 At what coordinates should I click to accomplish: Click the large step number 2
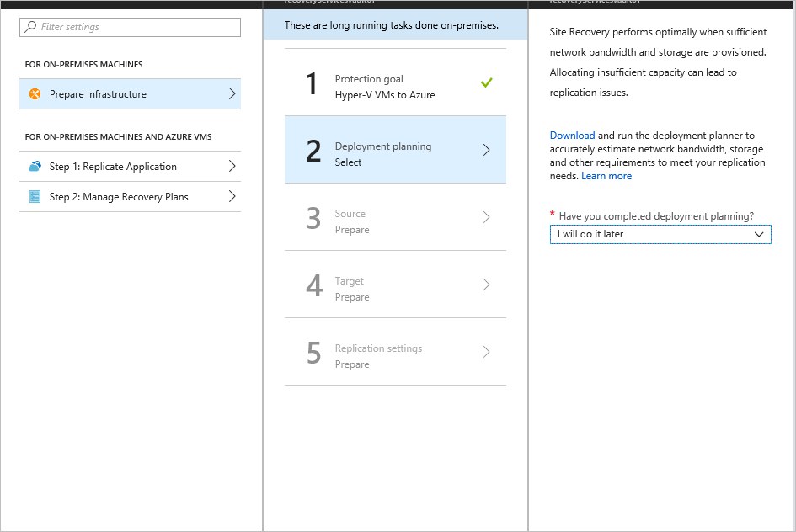coord(313,152)
